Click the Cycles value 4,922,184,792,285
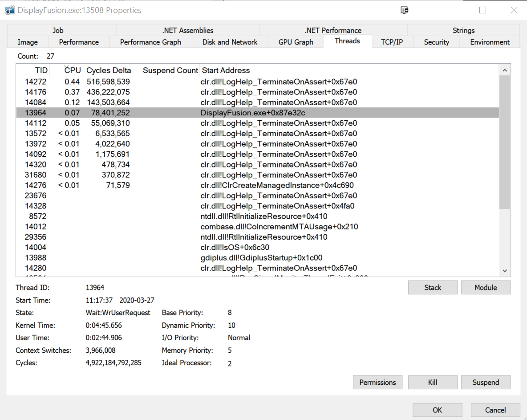 (114, 363)
